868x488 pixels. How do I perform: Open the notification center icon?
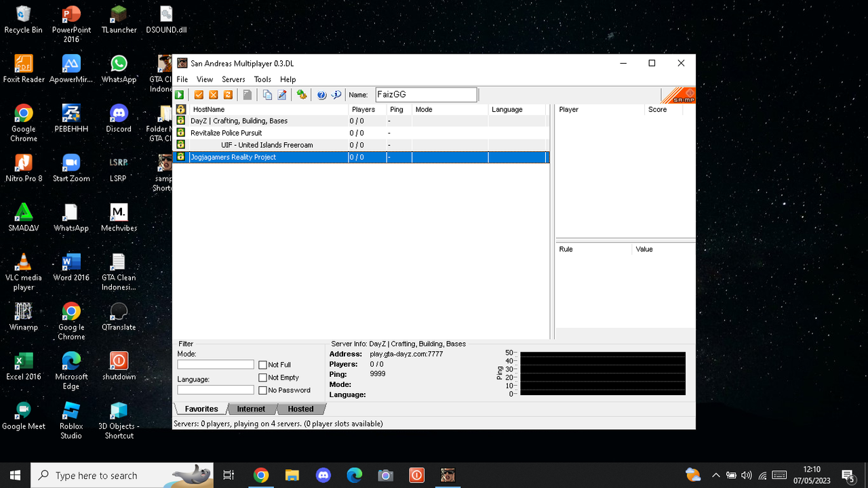[x=848, y=476]
